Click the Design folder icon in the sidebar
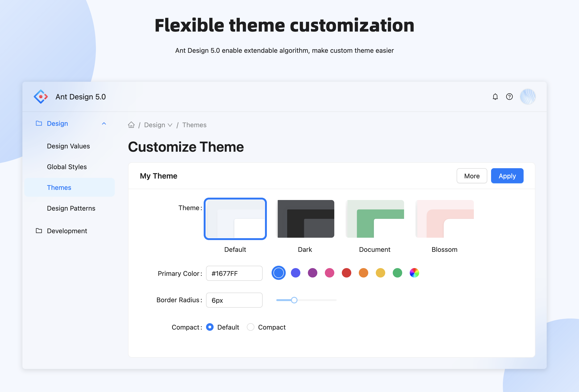The image size is (579, 392). [39, 123]
